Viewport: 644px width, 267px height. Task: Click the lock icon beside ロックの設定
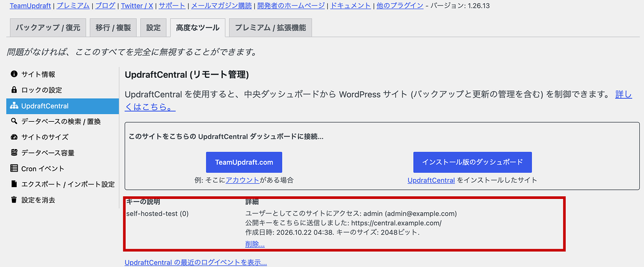coord(14,90)
